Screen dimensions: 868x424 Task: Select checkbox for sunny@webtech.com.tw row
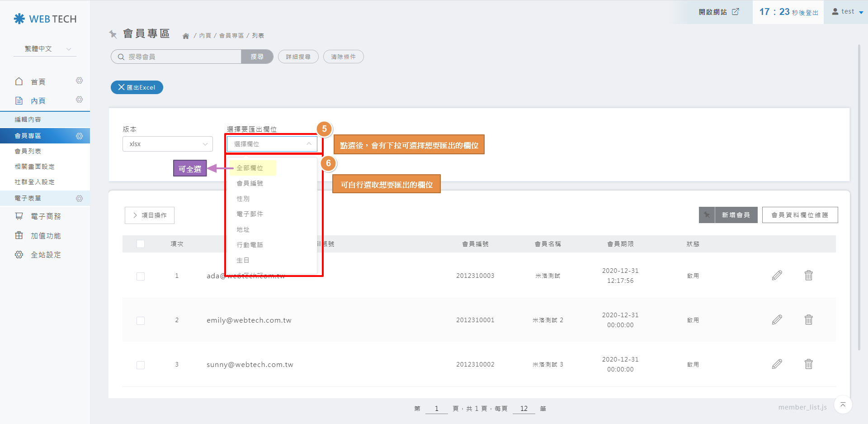[141, 365]
